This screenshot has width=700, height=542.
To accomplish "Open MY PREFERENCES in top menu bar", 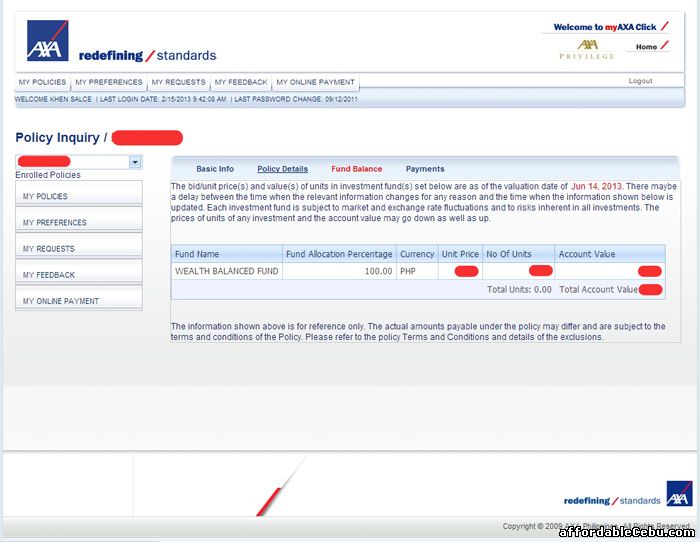I will (108, 82).
